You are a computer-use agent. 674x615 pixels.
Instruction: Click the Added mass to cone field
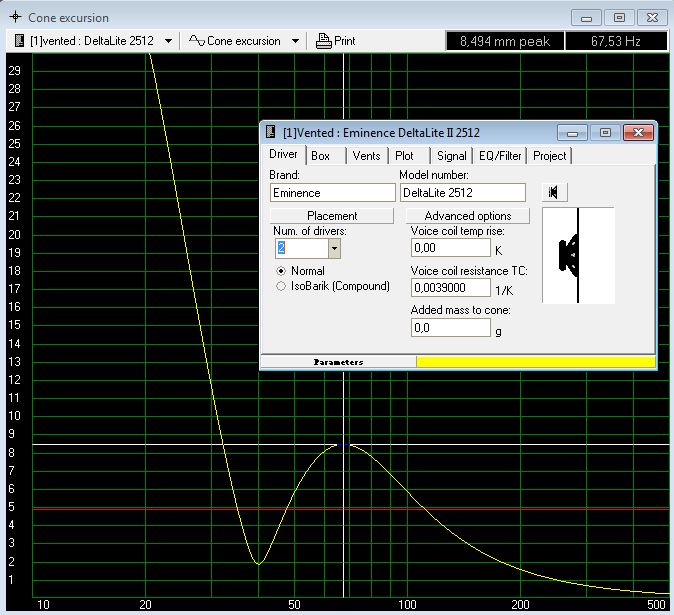pos(450,328)
